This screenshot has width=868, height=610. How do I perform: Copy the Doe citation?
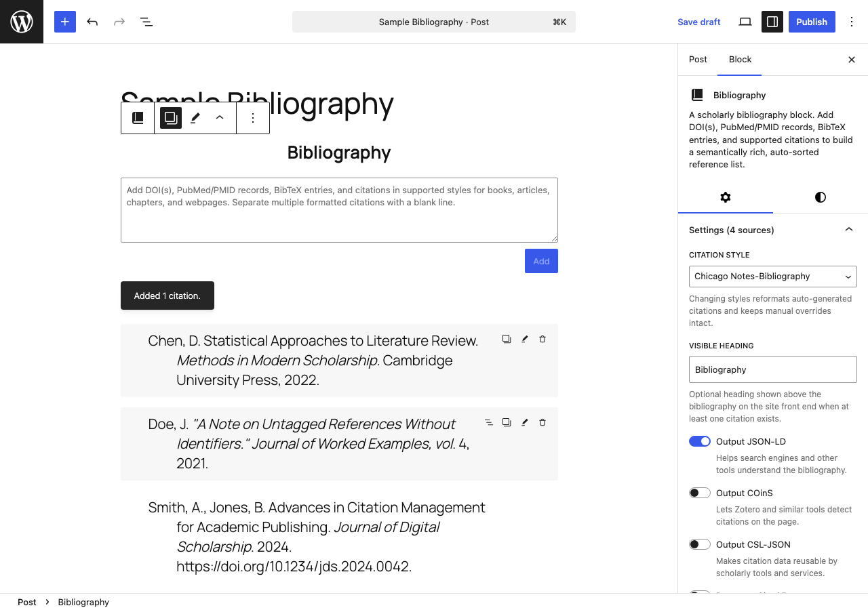(507, 422)
